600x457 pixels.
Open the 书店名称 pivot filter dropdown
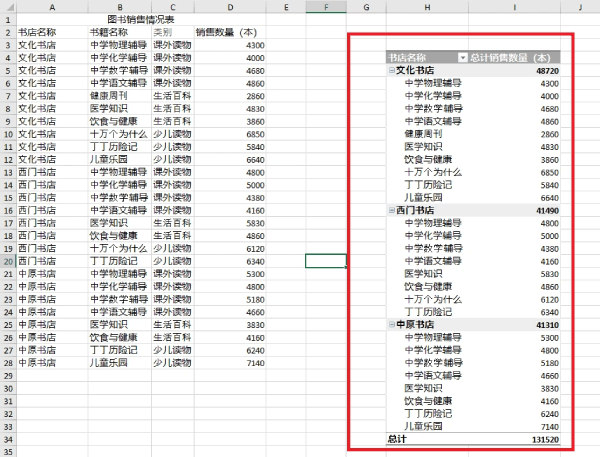(463, 58)
